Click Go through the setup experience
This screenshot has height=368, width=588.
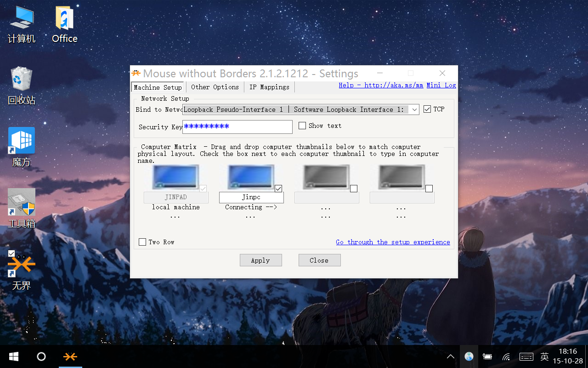393,242
